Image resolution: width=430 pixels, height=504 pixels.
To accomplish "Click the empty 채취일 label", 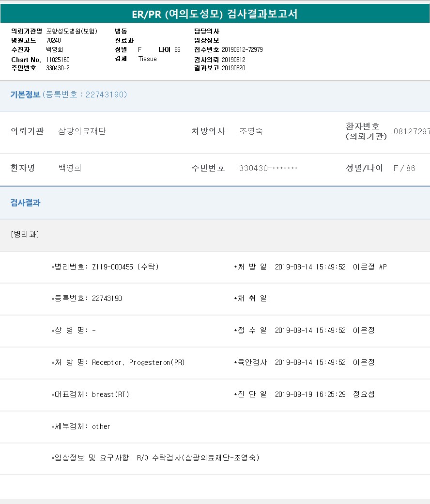I will tap(252, 299).
